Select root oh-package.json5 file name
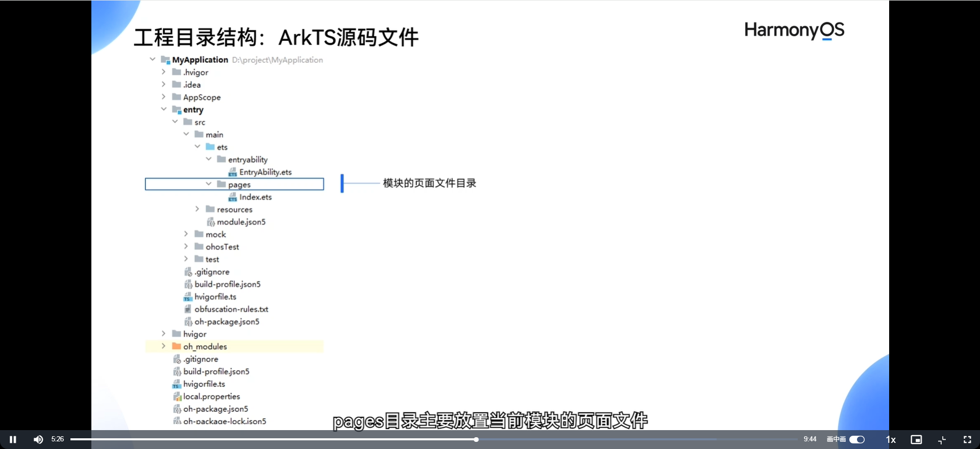Screen dimensions: 980x449 pos(215,409)
